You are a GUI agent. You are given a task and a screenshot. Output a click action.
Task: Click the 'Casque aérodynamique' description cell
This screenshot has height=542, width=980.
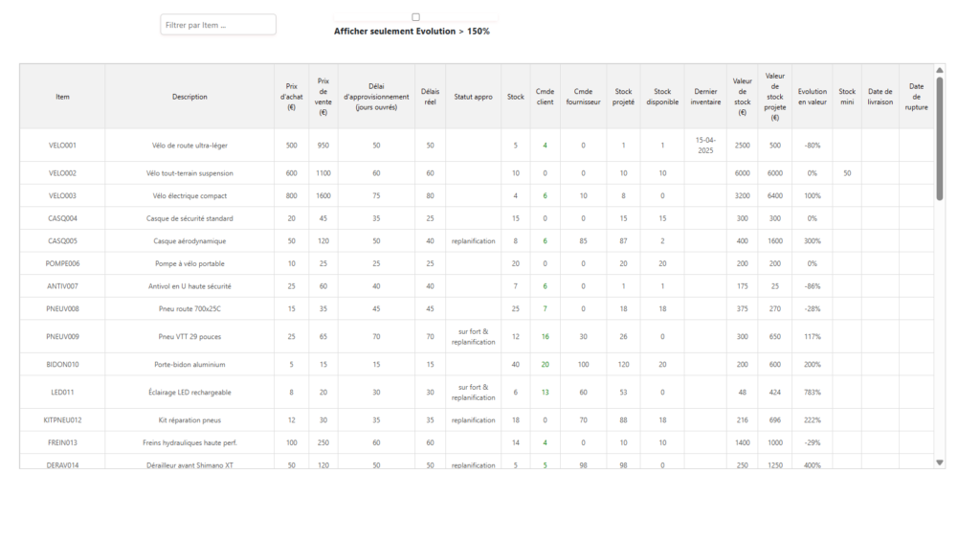(x=189, y=241)
